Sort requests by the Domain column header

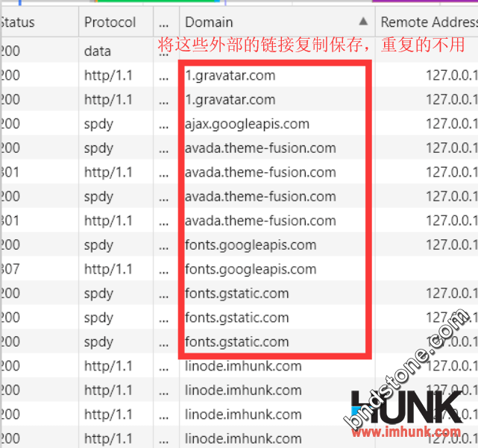[277, 22]
